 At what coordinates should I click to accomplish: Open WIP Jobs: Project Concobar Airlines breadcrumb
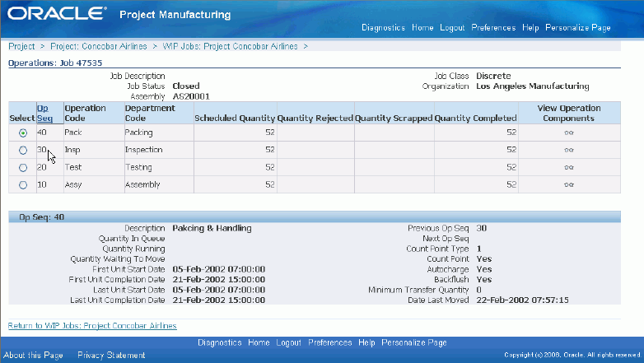(230, 46)
